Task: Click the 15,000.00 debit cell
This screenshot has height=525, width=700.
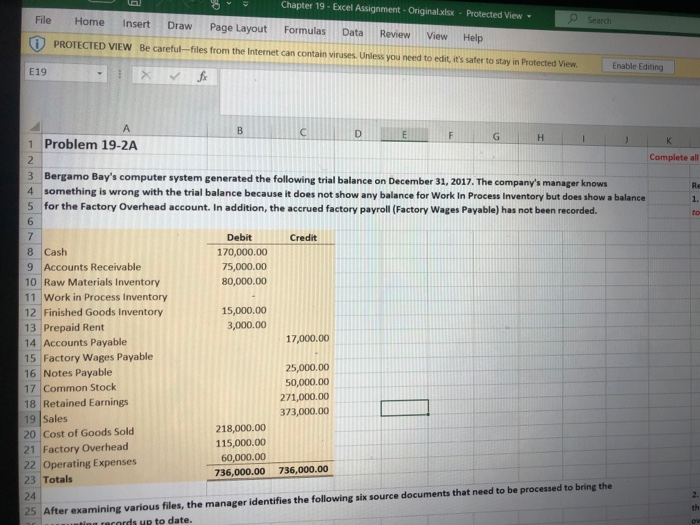Action: pos(244,310)
